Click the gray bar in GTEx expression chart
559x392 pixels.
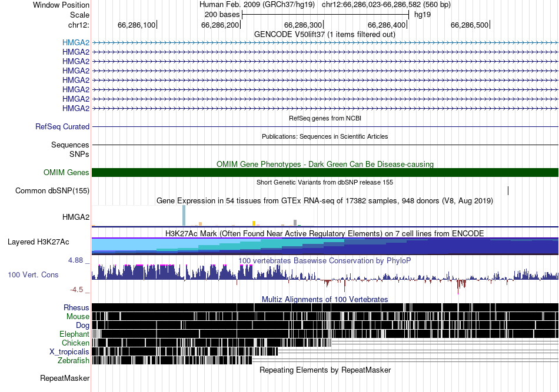tap(295, 223)
